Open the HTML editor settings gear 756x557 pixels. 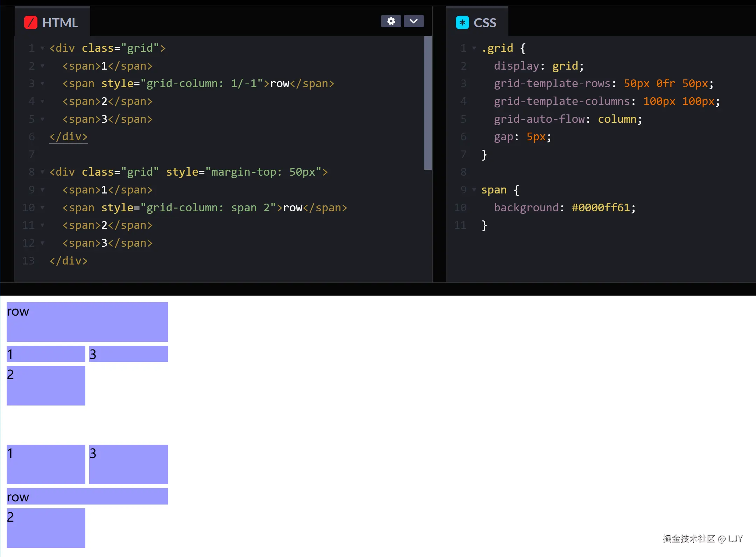[391, 21]
